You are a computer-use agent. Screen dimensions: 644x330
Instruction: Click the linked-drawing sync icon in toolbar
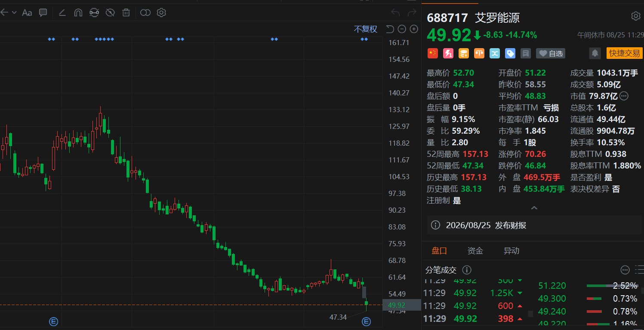pos(94,12)
